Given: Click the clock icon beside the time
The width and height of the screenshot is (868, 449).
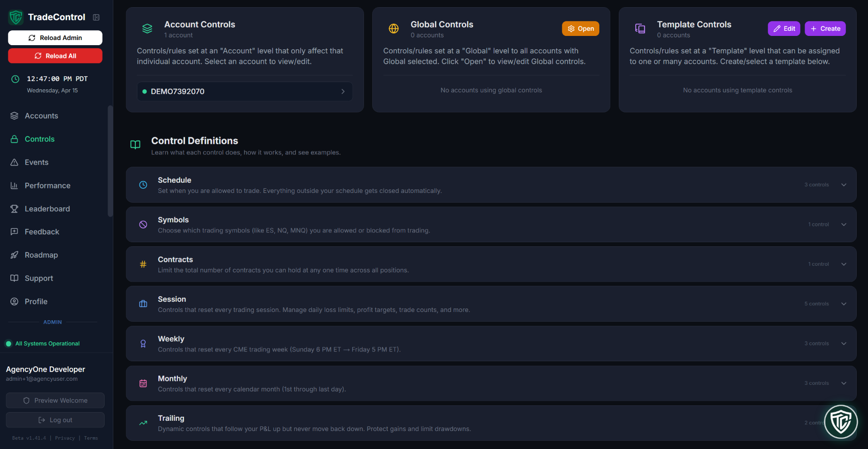Looking at the screenshot, I should click(x=15, y=79).
